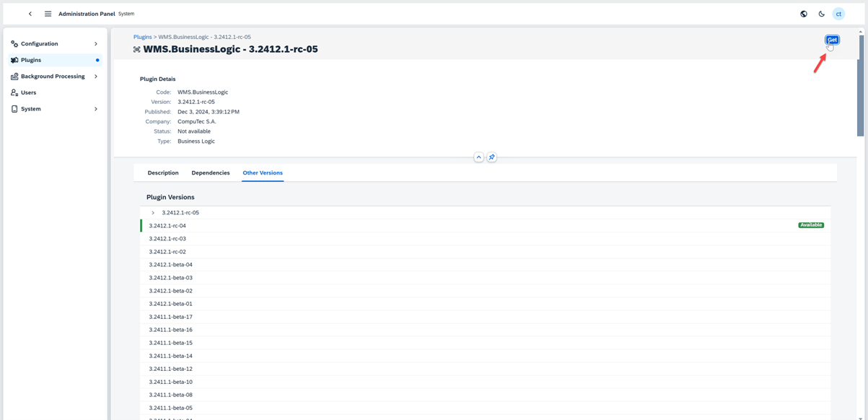This screenshot has width=868, height=420.
Task: Expand the 3.2412.1-rc-05 version entry
Action: point(152,212)
